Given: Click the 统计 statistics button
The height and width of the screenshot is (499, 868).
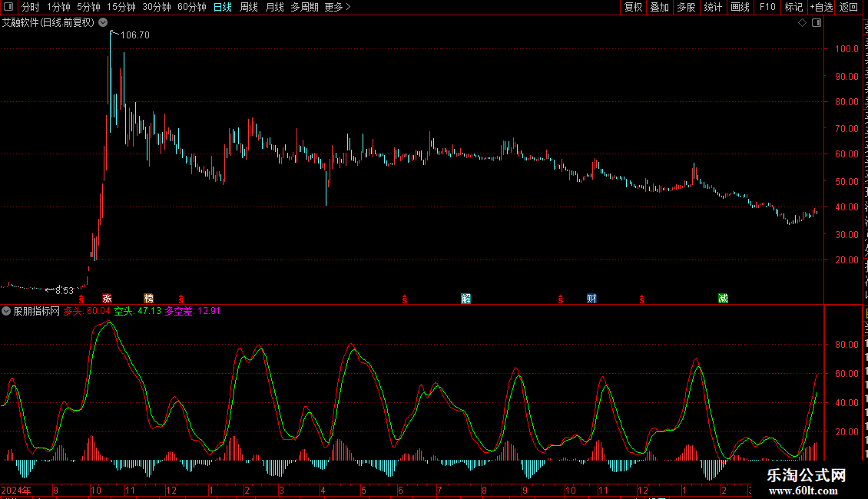Looking at the screenshot, I should (712, 7).
